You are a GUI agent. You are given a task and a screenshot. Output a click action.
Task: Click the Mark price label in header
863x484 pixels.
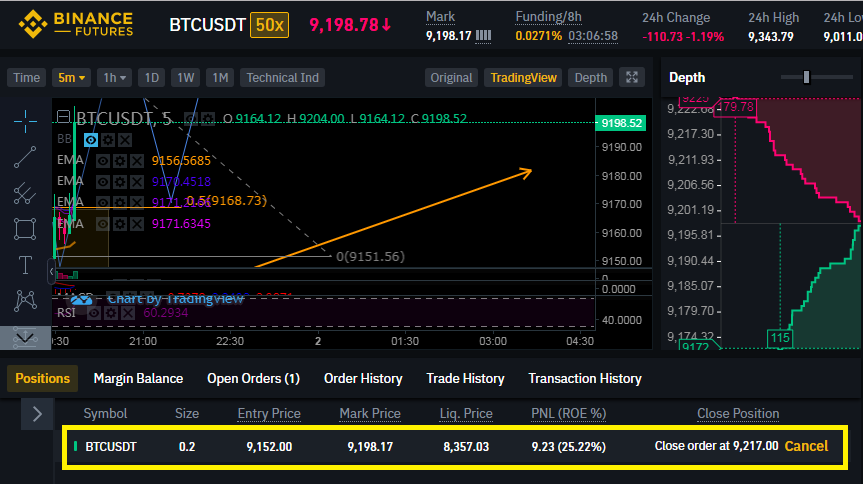point(440,17)
